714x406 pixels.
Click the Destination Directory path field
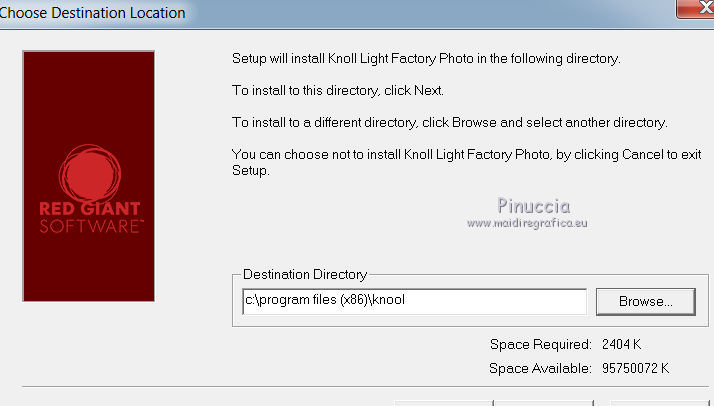coord(414,301)
